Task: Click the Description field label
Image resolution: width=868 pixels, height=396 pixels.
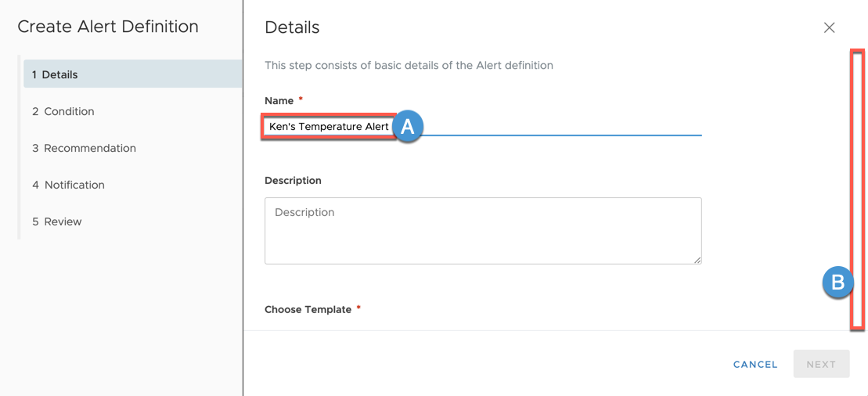Action: coord(293,181)
